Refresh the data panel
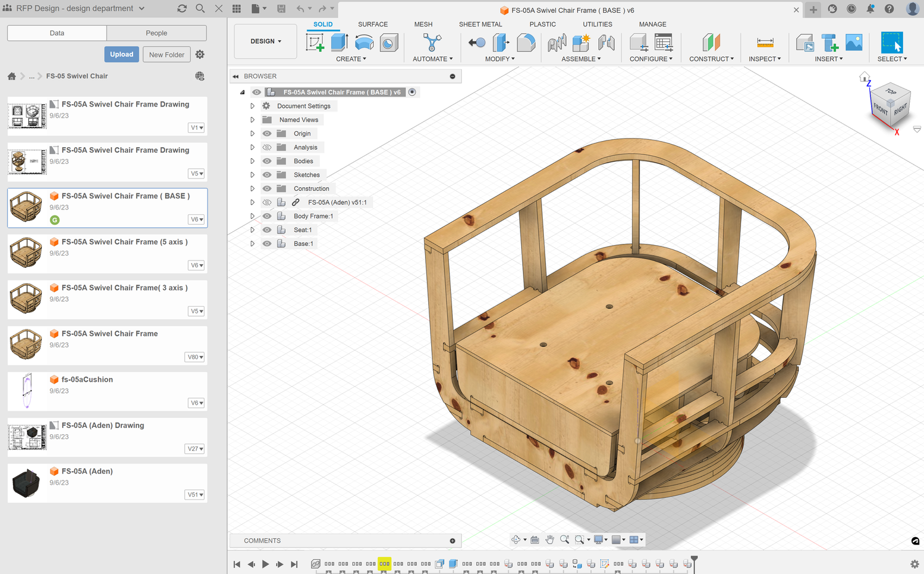 point(182,9)
